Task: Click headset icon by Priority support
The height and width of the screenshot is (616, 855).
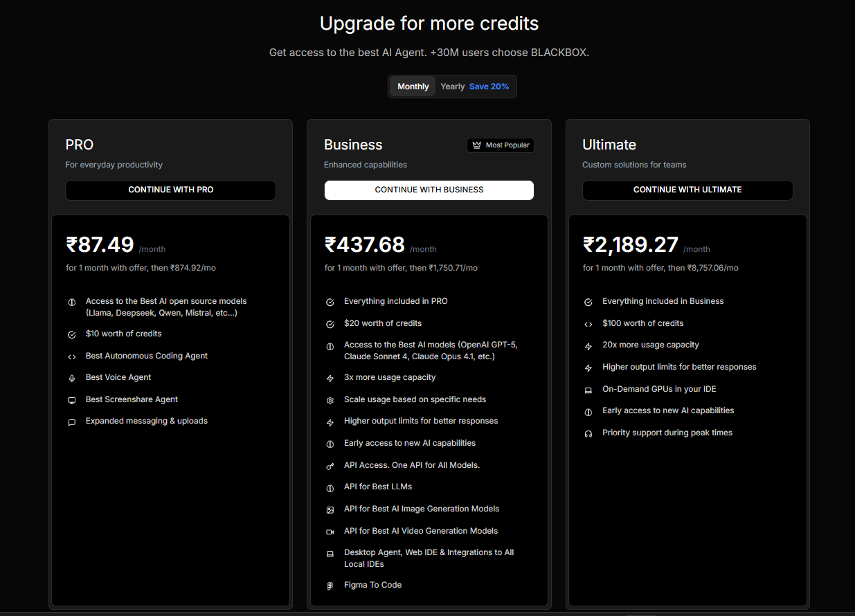Action: tap(588, 433)
